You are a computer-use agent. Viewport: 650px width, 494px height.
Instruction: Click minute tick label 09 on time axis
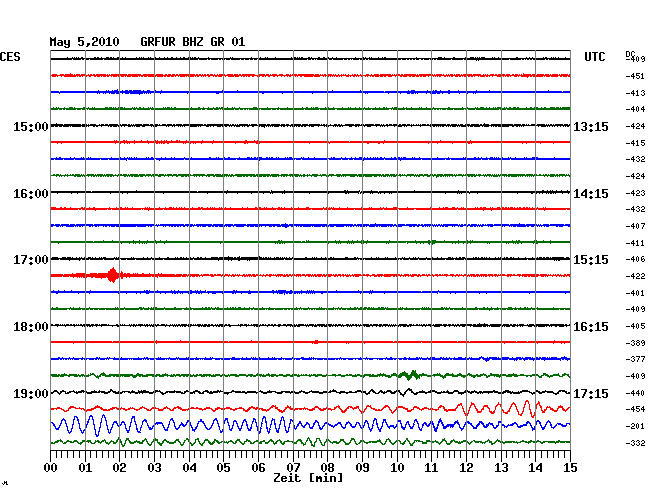362,467
